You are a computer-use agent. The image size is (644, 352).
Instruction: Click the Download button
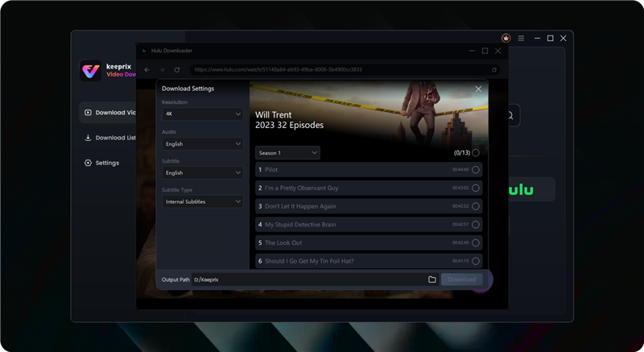point(461,280)
